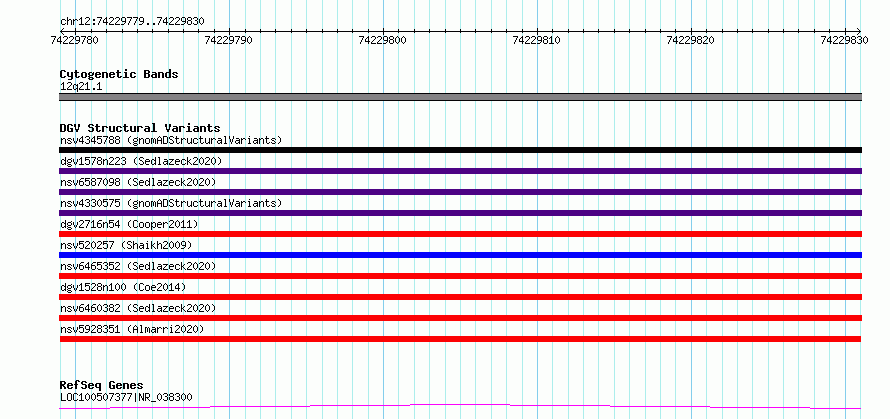Click the nsv5928351 Almarri2020 label
This screenshot has height=419, width=890.
(132, 329)
